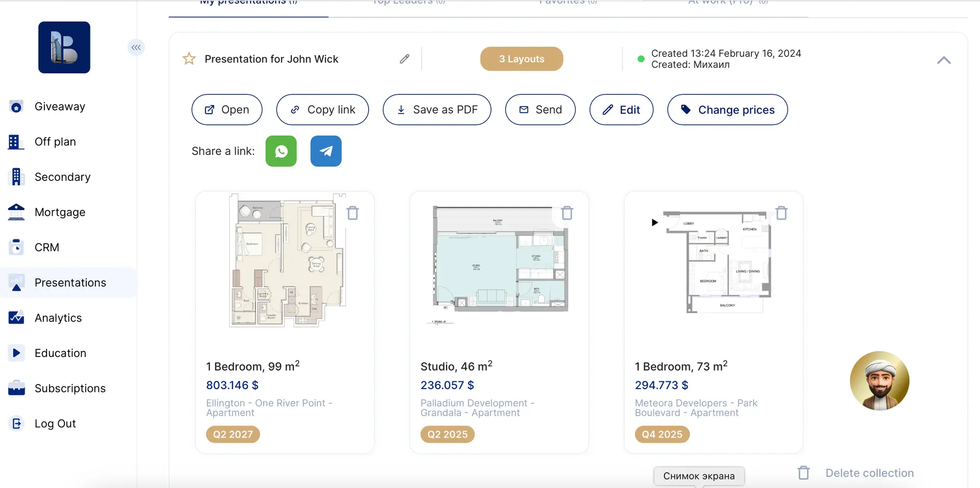Click pencil icon to rename presentation
The height and width of the screenshot is (488, 980).
click(404, 59)
